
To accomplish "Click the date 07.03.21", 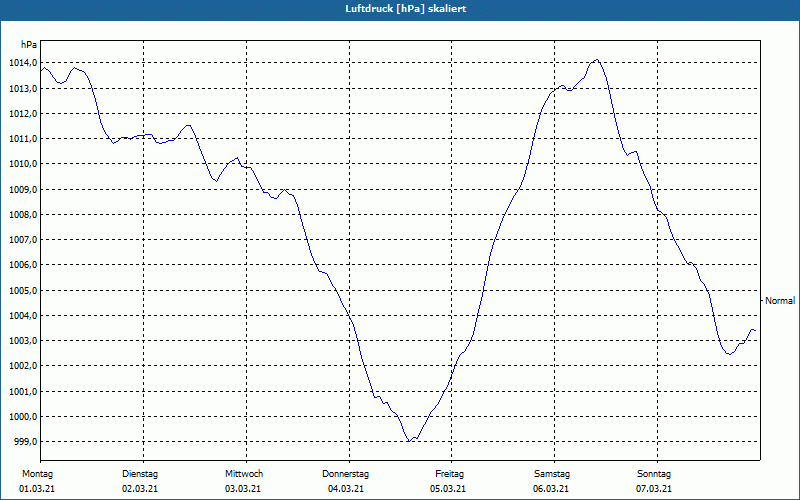I will pyautogui.click(x=654, y=489).
